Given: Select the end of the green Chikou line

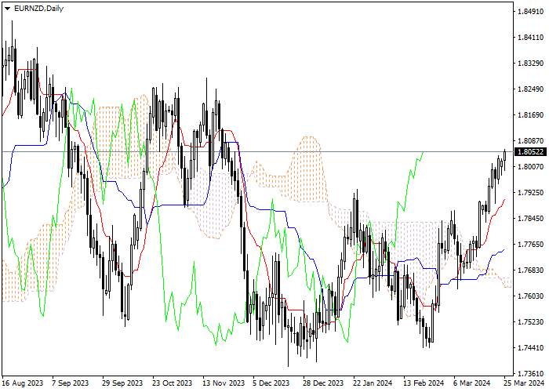Looking at the screenshot, I should tap(424, 152).
